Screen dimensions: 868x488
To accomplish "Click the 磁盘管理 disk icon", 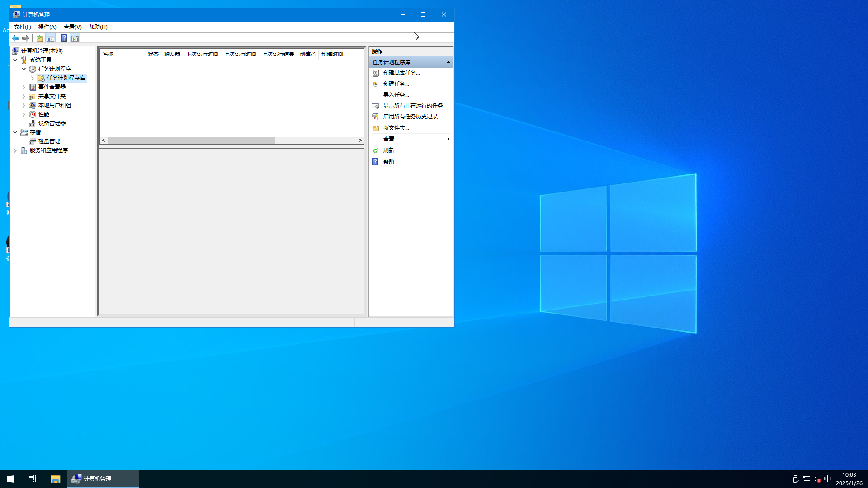I will click(33, 141).
